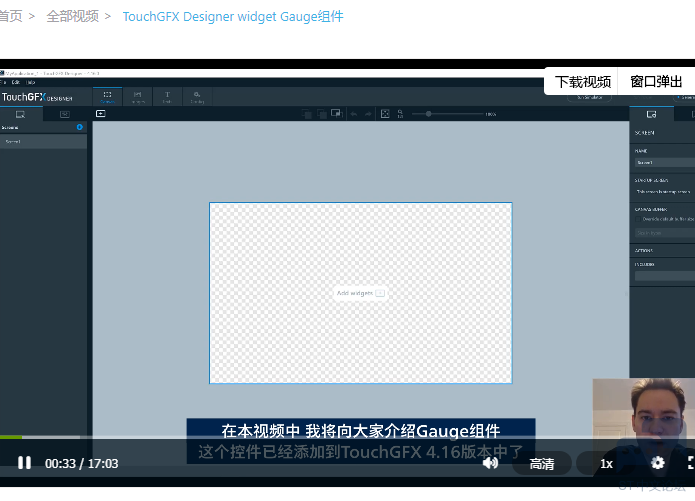Screen dimensions: 695x501
Task: Click the Interactions input field
Action: pyautogui.click(x=665, y=276)
